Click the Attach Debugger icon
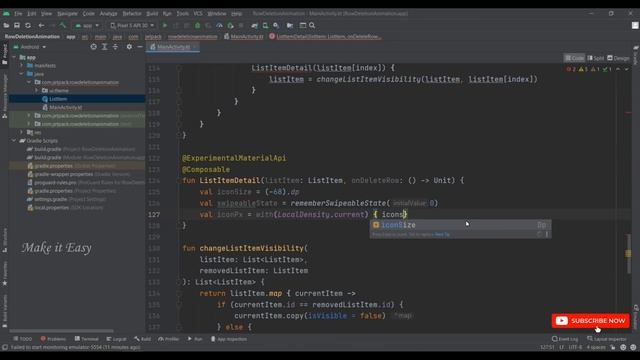The height and width of the screenshot is (360, 640). point(230,25)
